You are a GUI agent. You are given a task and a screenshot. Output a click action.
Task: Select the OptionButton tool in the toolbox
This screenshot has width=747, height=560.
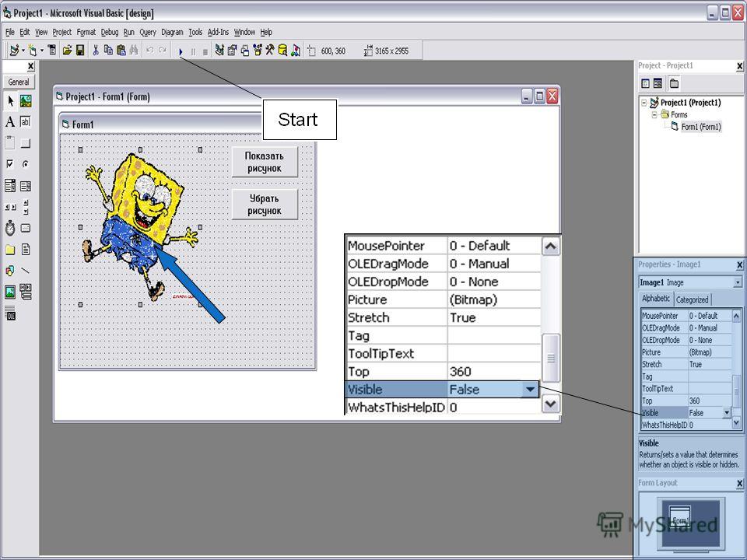click(26, 164)
